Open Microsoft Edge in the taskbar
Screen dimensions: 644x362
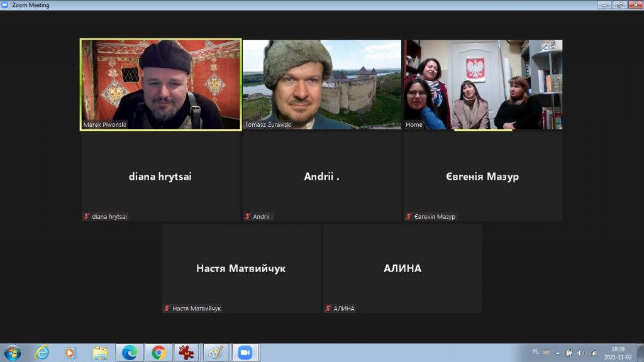click(x=130, y=353)
